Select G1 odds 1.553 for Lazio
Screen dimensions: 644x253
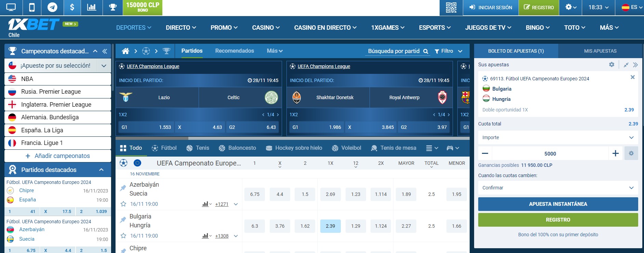coord(146,127)
